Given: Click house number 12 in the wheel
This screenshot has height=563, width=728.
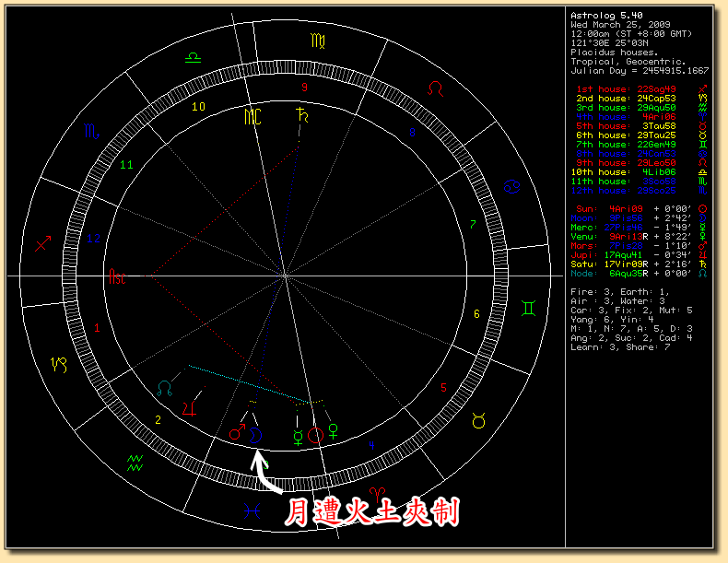Looking at the screenshot, I should click(94, 239).
